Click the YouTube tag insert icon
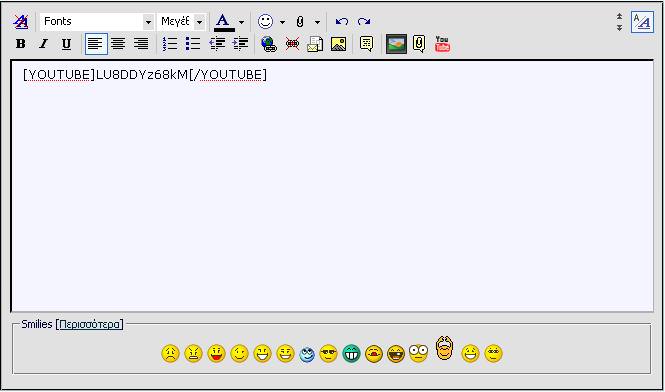The width and height of the screenshot is (665, 392). click(442, 44)
